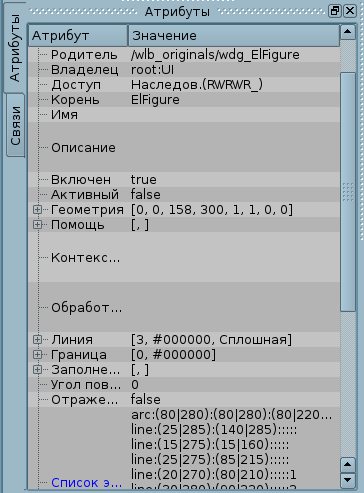
Task: Click the empty Описание value field
Action: coord(234,147)
